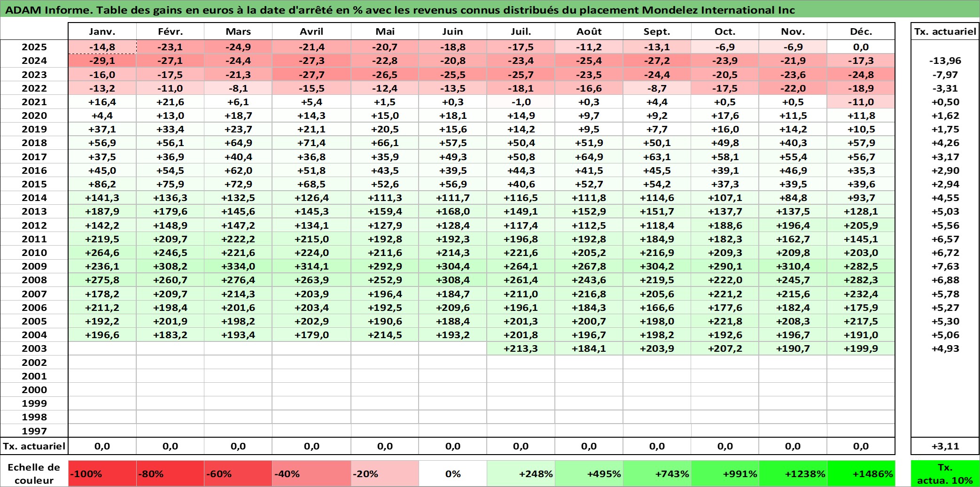
Task: Select the +310,4 cell for November 2009
Action: click(x=793, y=266)
